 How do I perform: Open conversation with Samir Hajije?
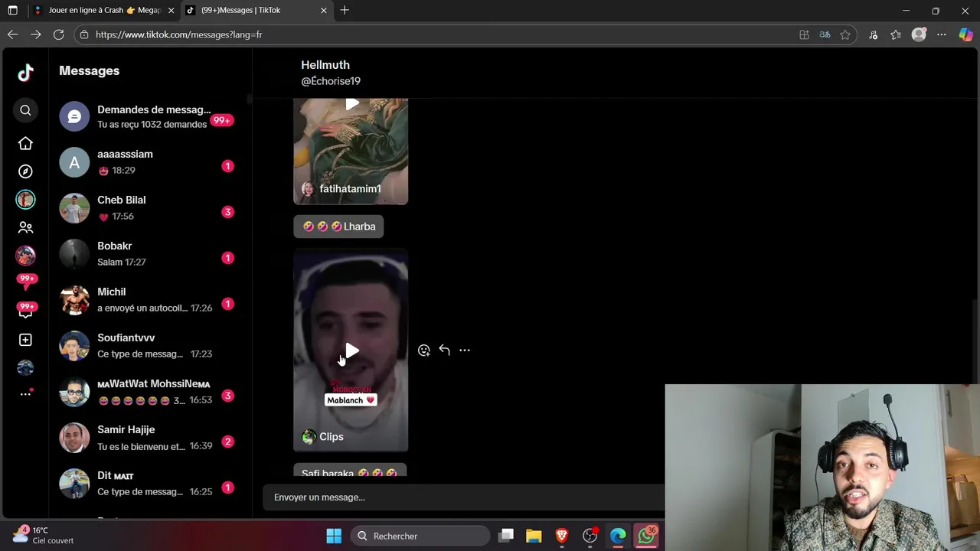tap(148, 438)
